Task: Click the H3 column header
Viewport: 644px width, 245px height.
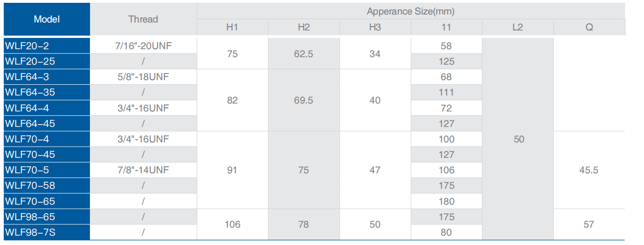Action: pyautogui.click(x=375, y=27)
